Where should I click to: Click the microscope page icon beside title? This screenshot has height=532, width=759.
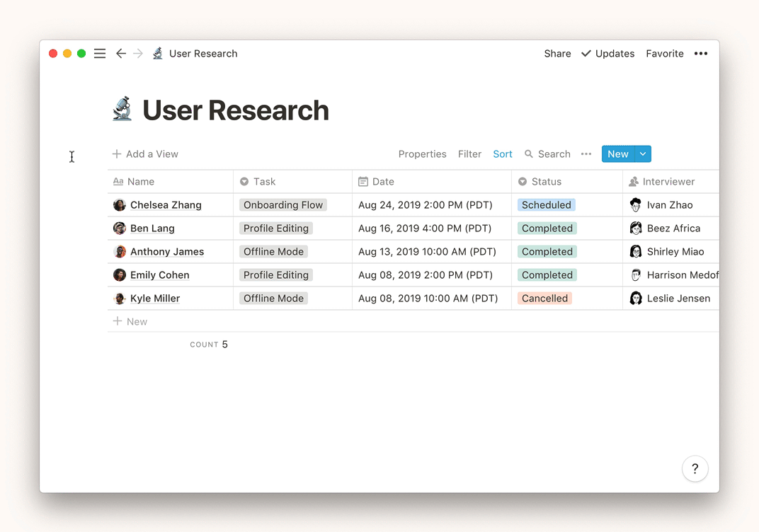click(122, 110)
